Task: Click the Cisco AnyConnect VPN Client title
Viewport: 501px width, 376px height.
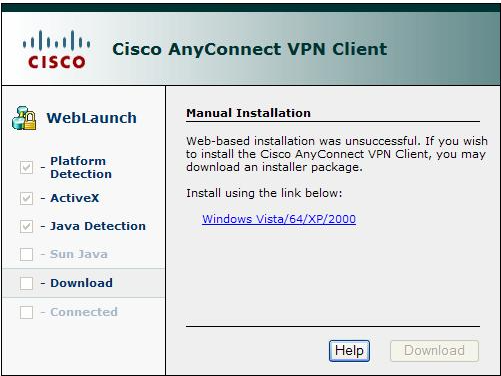Action: 250,49
